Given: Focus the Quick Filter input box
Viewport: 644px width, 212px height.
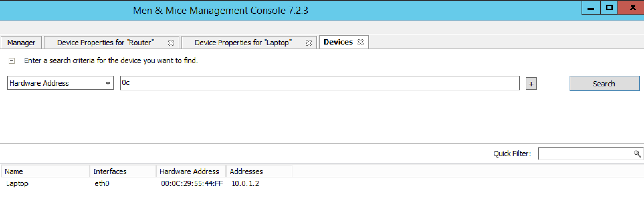Looking at the screenshot, I should 585,154.
